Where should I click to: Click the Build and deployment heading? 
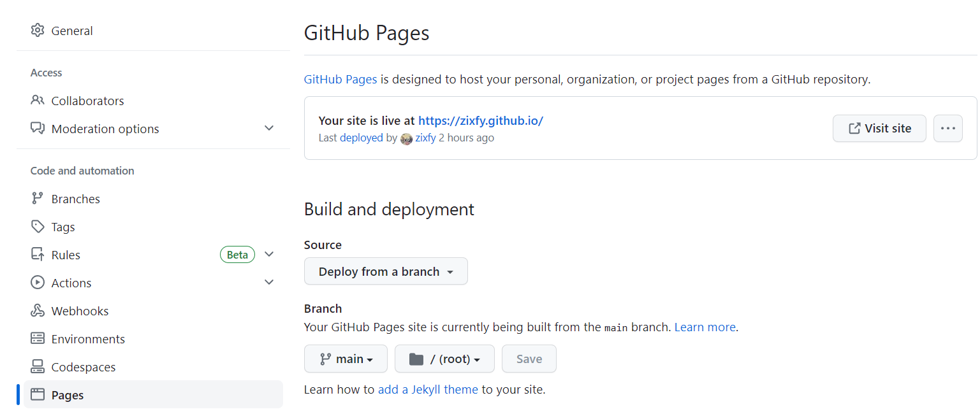[x=389, y=209]
